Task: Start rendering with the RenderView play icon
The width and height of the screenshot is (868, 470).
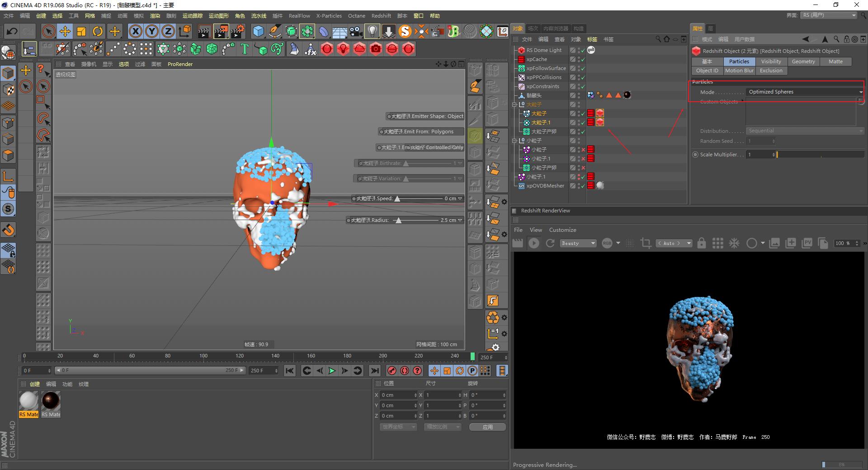Action: [534, 243]
